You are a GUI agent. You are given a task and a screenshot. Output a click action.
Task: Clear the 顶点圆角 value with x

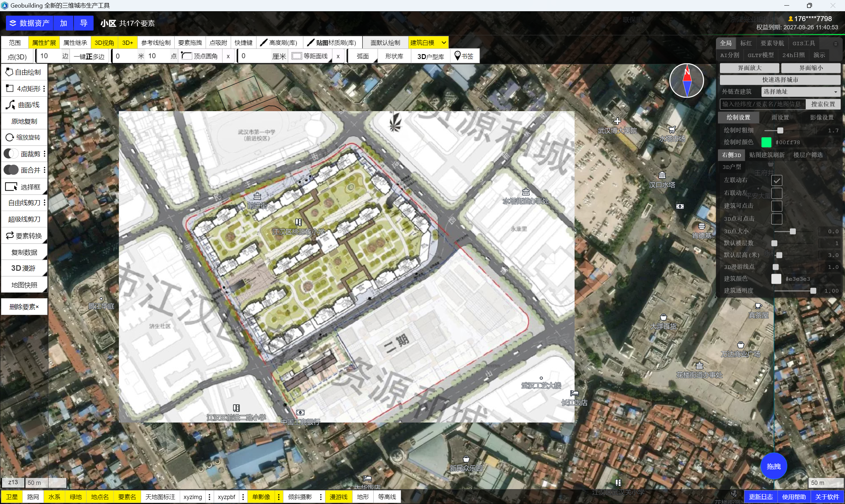point(228,56)
